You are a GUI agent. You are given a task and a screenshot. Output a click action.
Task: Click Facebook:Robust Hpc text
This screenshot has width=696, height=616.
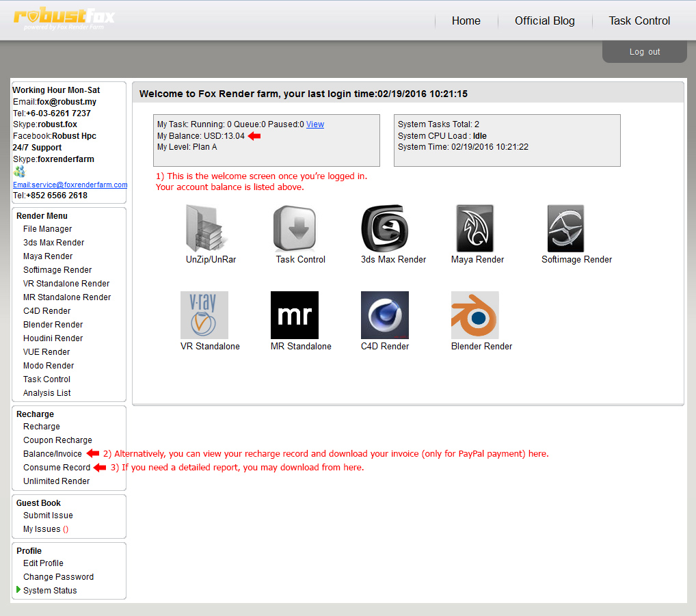pyautogui.click(x=55, y=136)
